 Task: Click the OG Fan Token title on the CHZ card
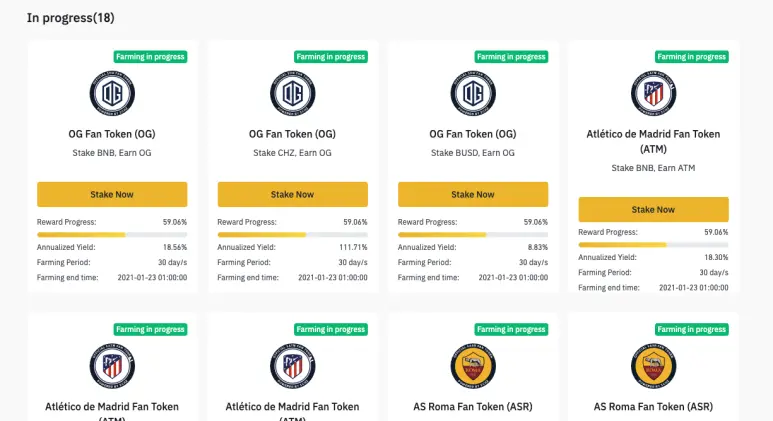(x=292, y=134)
